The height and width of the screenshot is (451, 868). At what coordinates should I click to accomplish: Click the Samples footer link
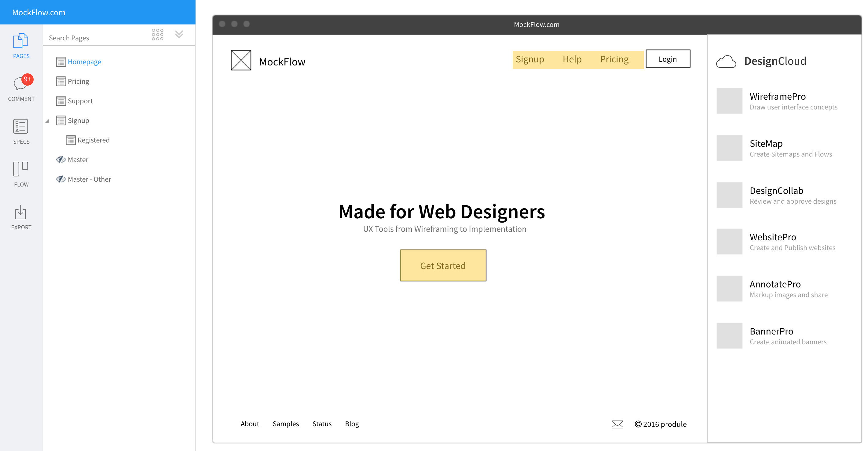pos(285,424)
